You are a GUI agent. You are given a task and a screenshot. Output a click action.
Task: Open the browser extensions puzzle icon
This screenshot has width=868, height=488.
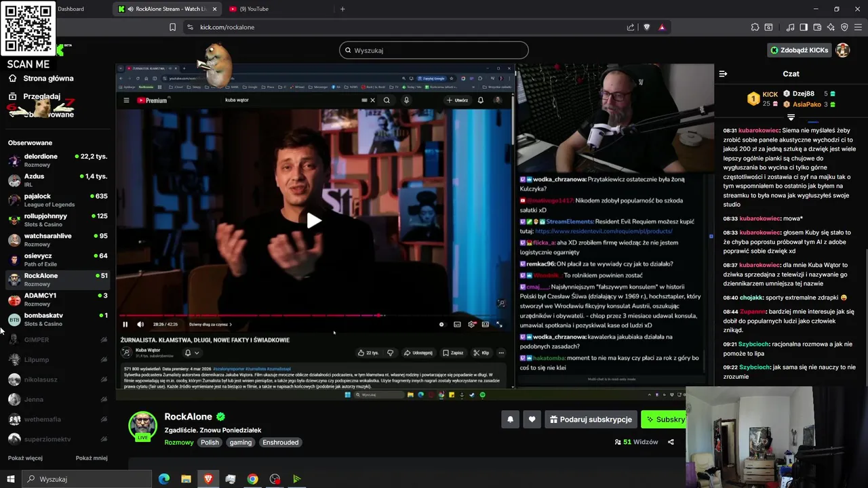(x=755, y=27)
